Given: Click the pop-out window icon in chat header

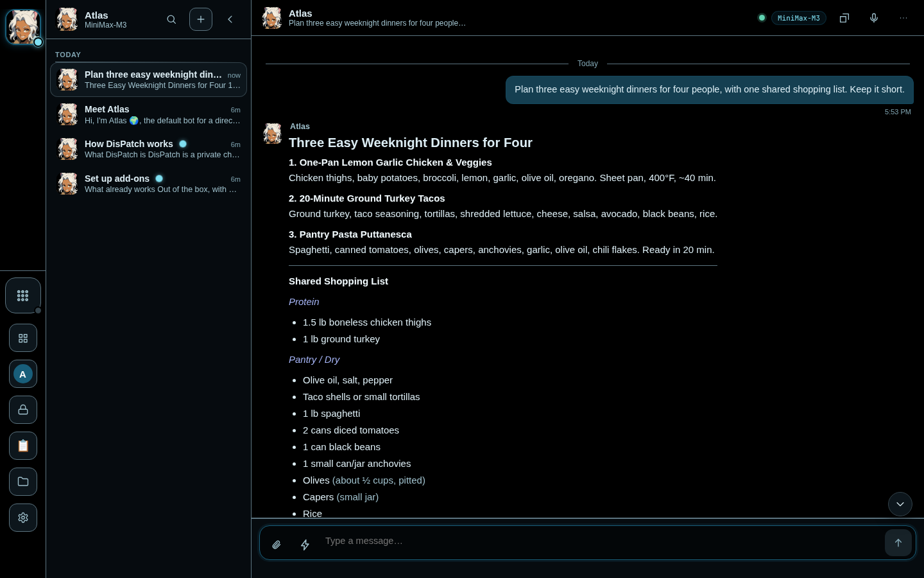Looking at the screenshot, I should coord(844,18).
